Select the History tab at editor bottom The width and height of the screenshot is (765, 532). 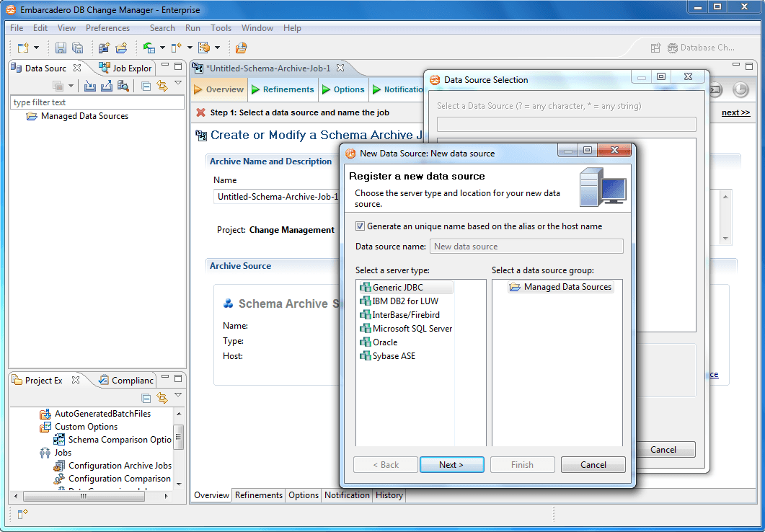[x=389, y=495]
